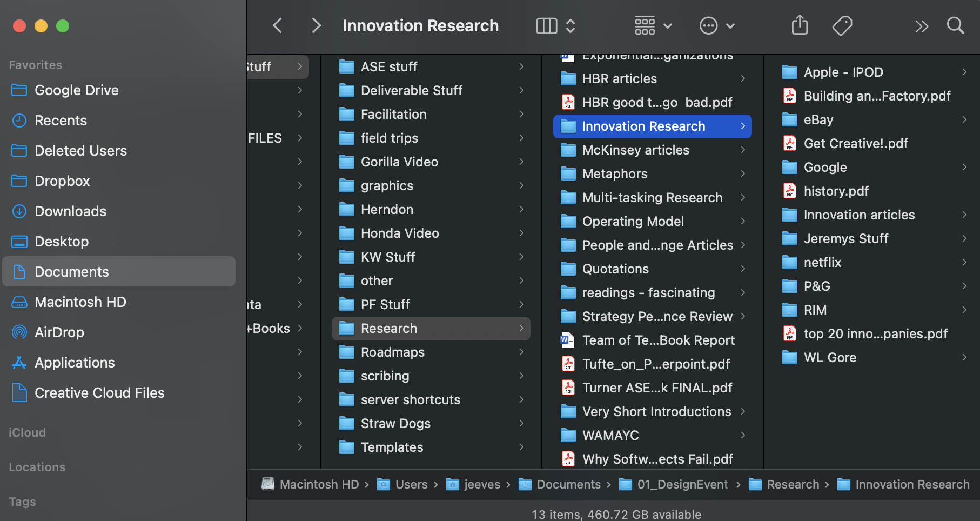The width and height of the screenshot is (980, 521).
Task: Select Dropbox in the sidebar
Action: point(119,181)
